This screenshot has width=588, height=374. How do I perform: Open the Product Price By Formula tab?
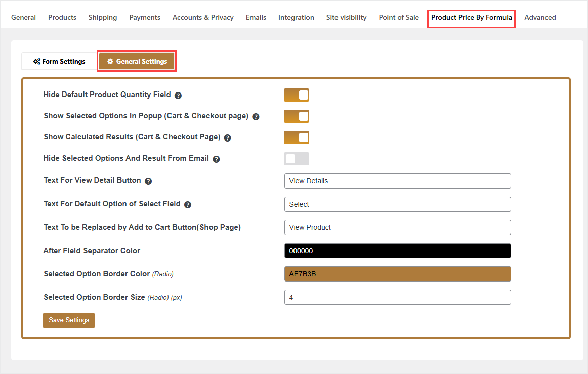(x=471, y=17)
